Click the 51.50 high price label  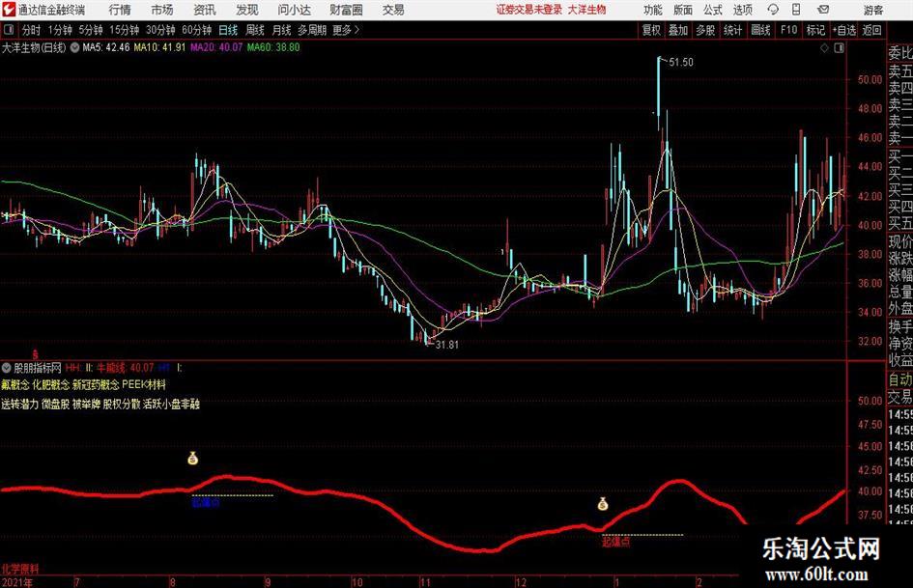pos(681,63)
